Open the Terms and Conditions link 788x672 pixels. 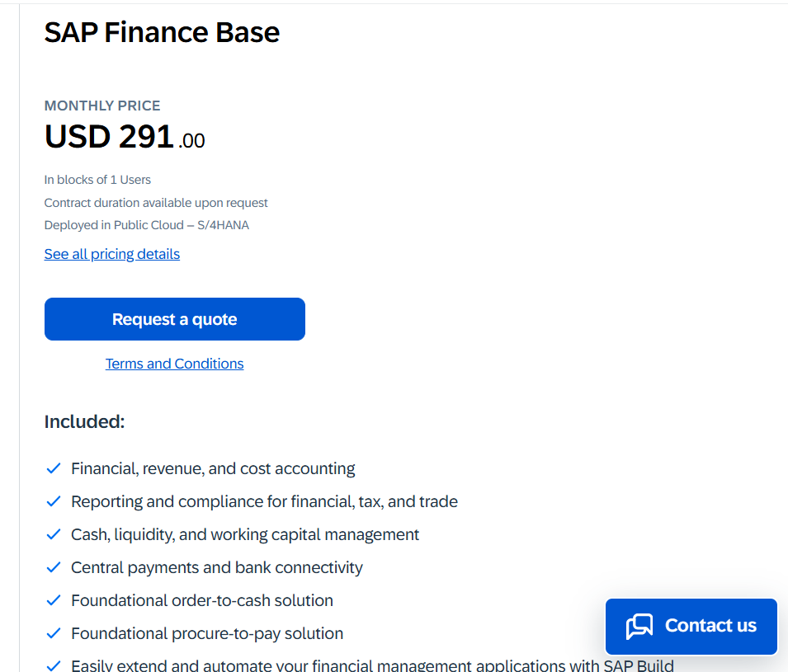pos(174,364)
